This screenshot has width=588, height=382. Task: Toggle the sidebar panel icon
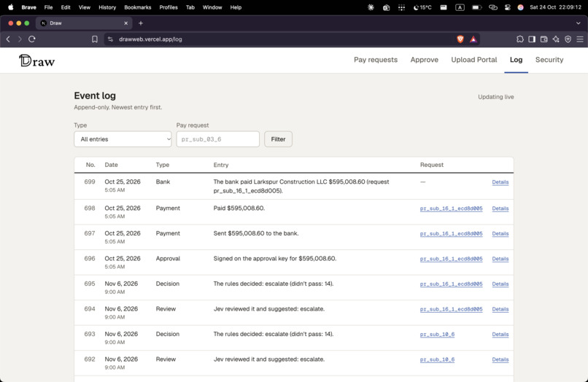pos(532,39)
